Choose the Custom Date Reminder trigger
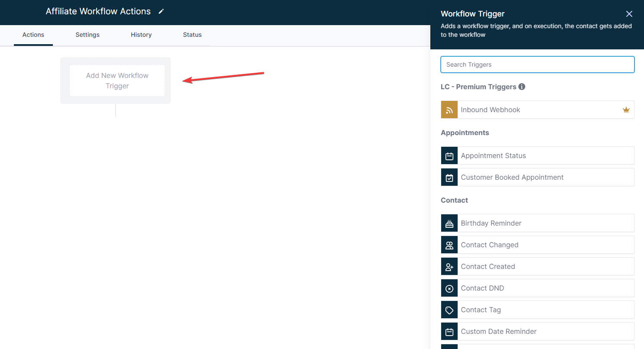Viewport: 644px width, 349px height. coord(537,331)
